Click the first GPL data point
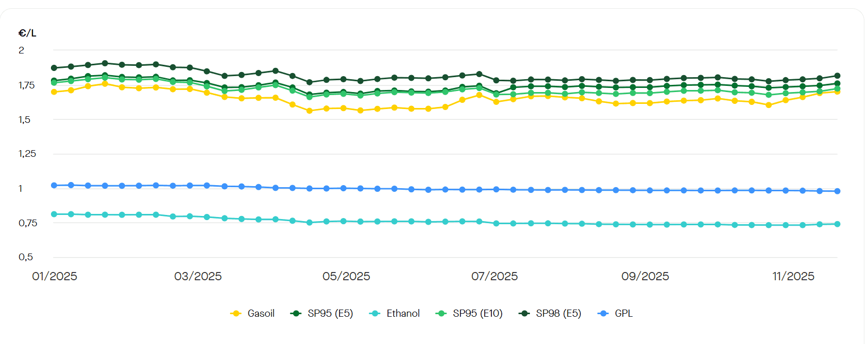The height and width of the screenshot is (344, 868). tap(54, 185)
